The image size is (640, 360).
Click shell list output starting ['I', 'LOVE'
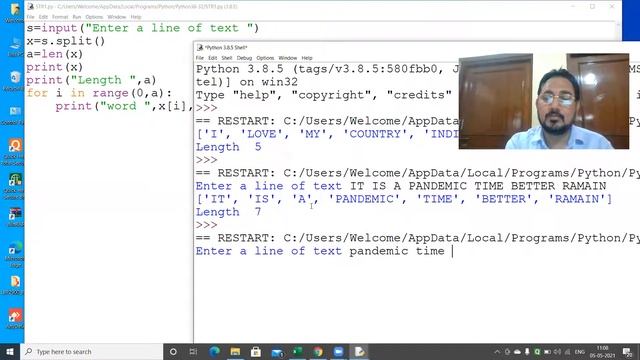327,134
